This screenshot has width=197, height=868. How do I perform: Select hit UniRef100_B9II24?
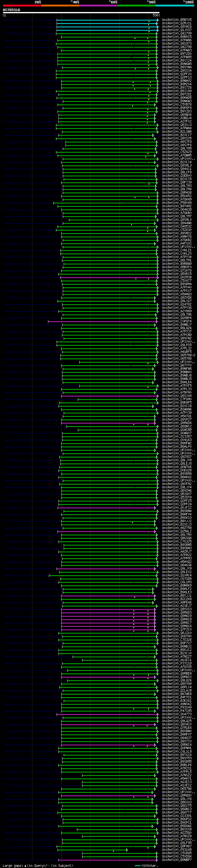(177, 61)
